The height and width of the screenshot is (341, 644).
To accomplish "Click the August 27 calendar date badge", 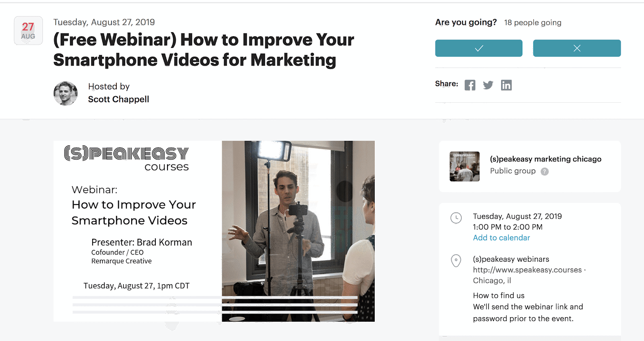I will [28, 31].
